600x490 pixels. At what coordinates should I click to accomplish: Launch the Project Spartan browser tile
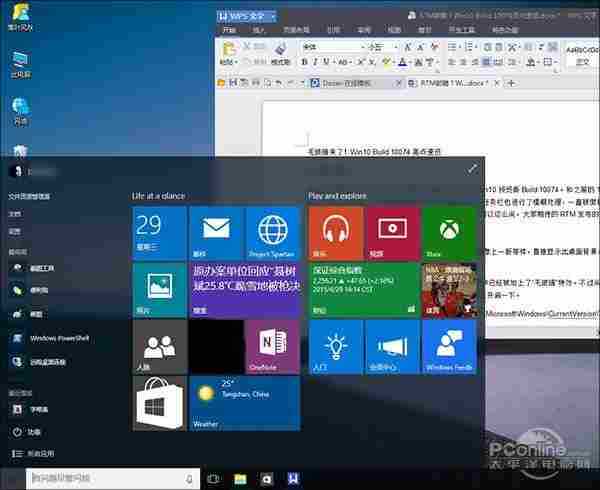(x=272, y=234)
